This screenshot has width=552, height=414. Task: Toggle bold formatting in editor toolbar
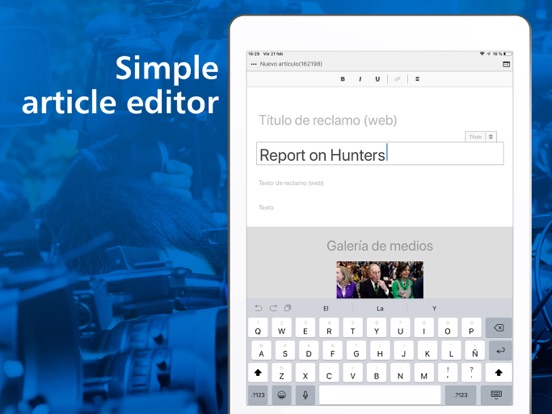click(343, 79)
